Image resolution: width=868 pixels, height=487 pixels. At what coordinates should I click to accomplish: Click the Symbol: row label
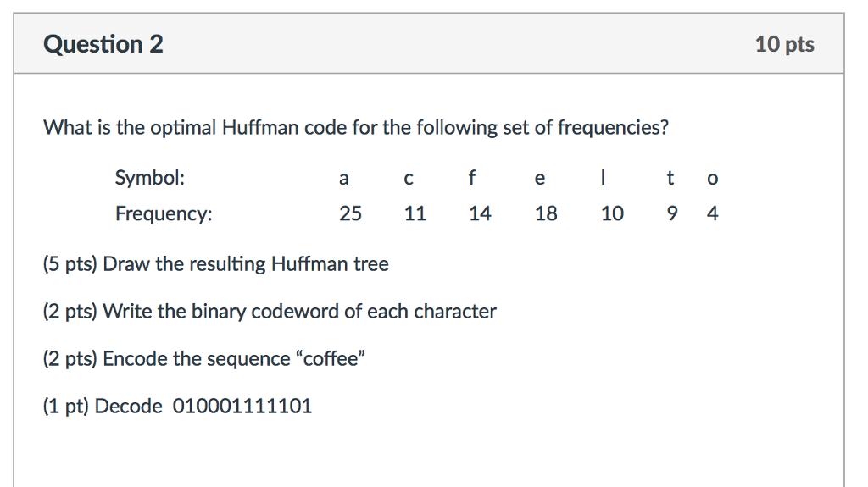(149, 178)
